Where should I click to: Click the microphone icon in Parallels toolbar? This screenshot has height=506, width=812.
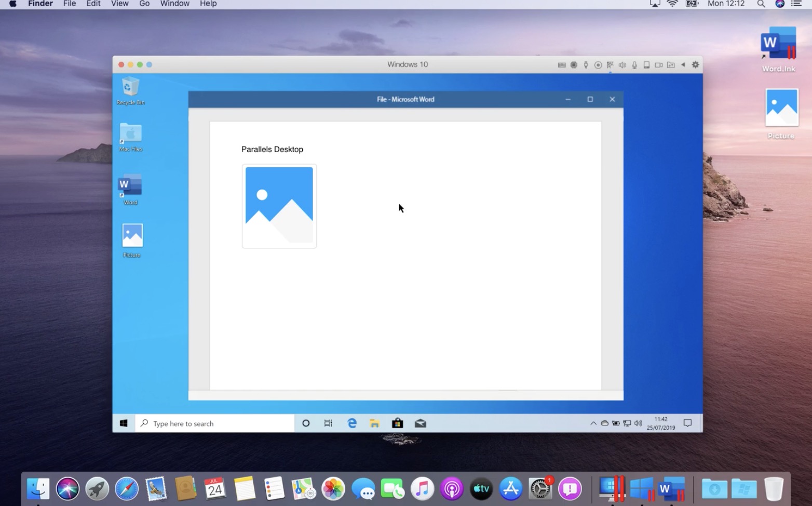634,65
